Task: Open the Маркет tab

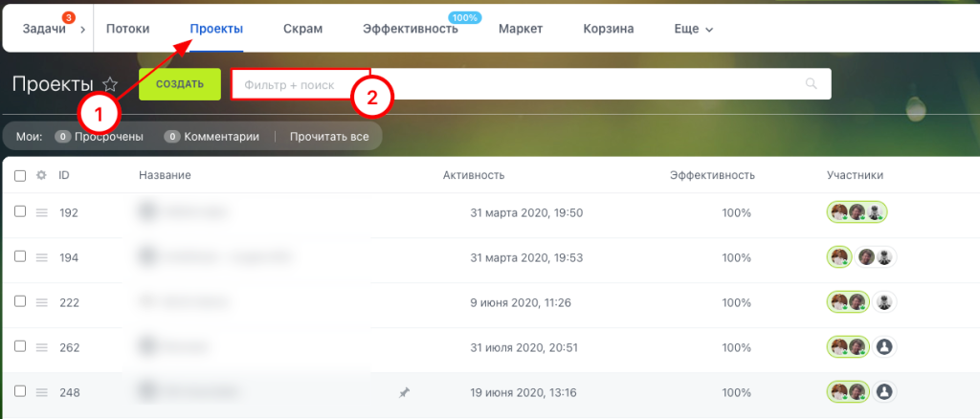Action: (521, 29)
